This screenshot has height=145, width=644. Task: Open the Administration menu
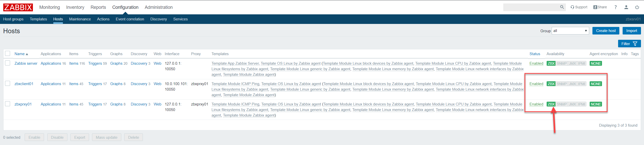tap(158, 7)
